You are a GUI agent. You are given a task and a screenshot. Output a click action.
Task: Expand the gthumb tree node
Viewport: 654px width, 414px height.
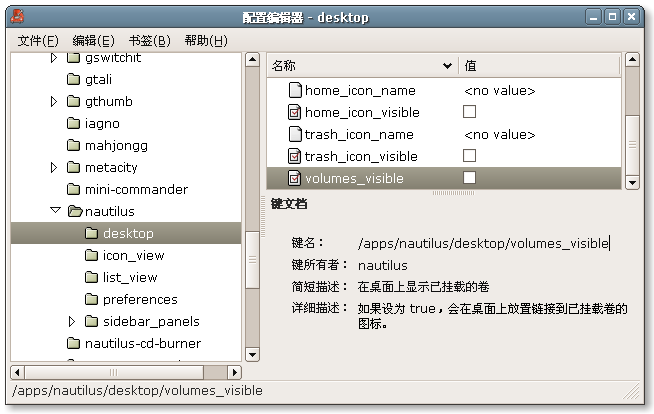(54, 101)
